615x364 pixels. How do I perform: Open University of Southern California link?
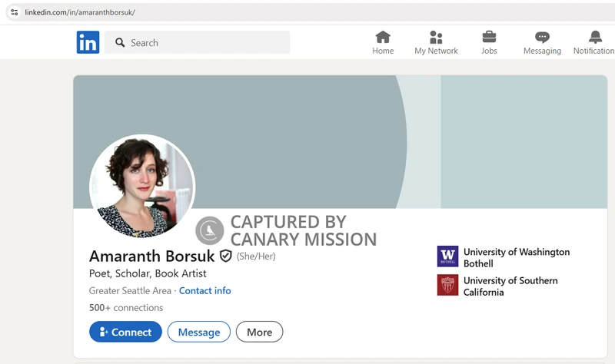(510, 286)
